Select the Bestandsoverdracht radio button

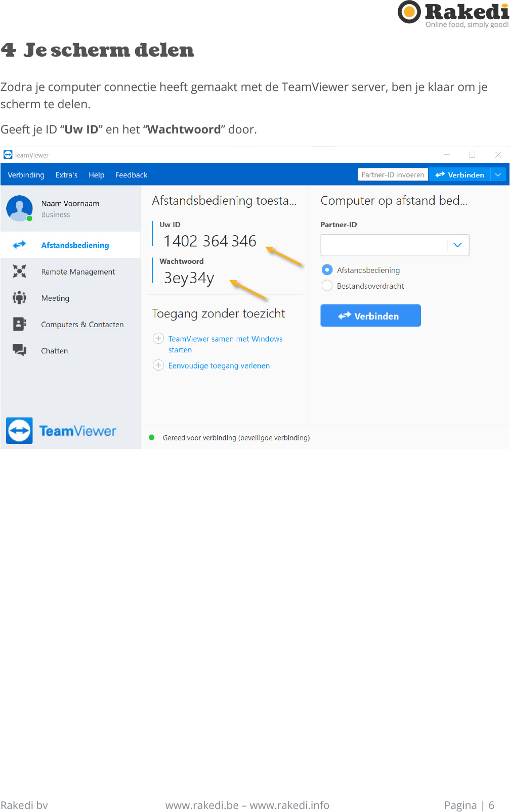click(327, 286)
